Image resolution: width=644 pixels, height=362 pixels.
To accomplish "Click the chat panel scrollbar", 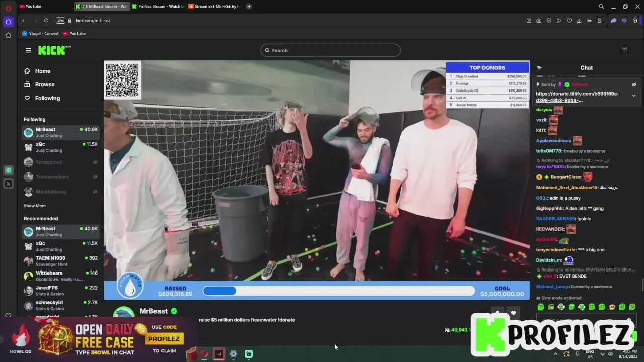I will coord(642,285).
